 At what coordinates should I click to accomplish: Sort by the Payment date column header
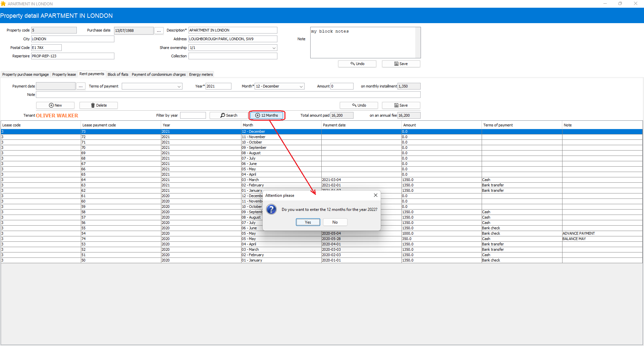coord(334,125)
